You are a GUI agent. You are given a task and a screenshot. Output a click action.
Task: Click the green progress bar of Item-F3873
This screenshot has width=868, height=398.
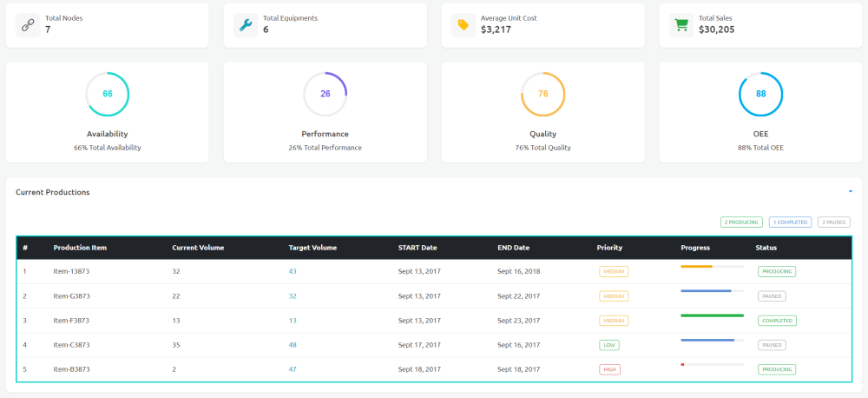click(712, 315)
